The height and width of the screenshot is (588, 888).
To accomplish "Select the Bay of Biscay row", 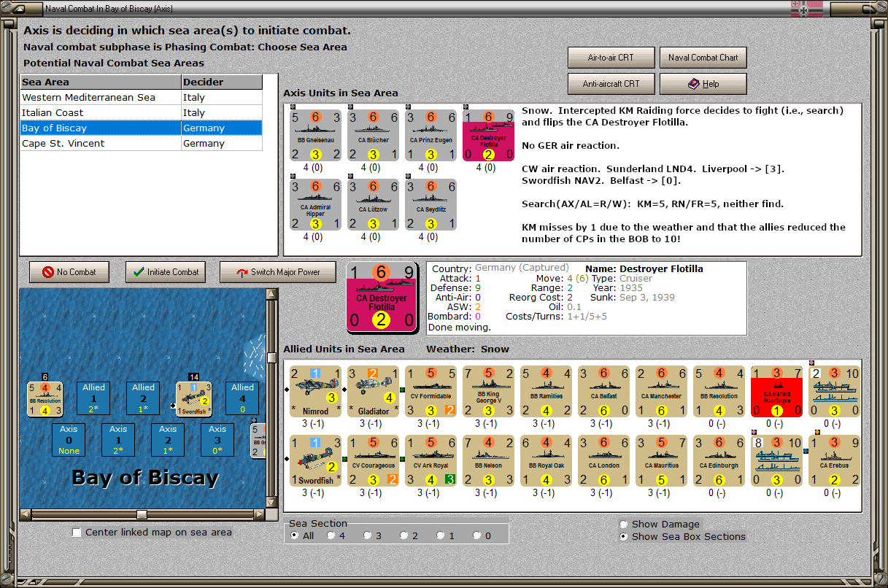I will 141,128.
